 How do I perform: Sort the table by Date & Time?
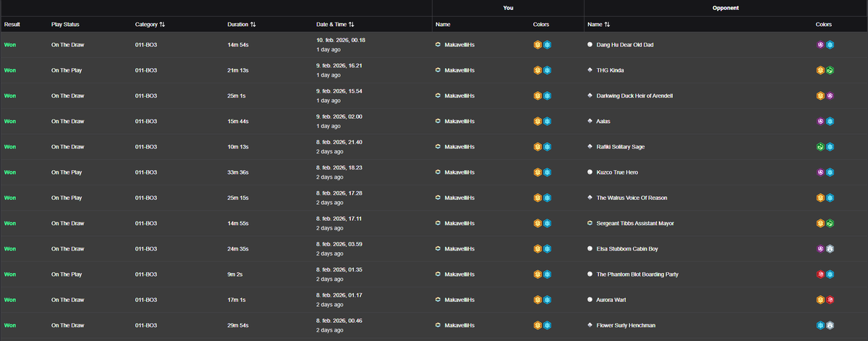[x=335, y=24]
